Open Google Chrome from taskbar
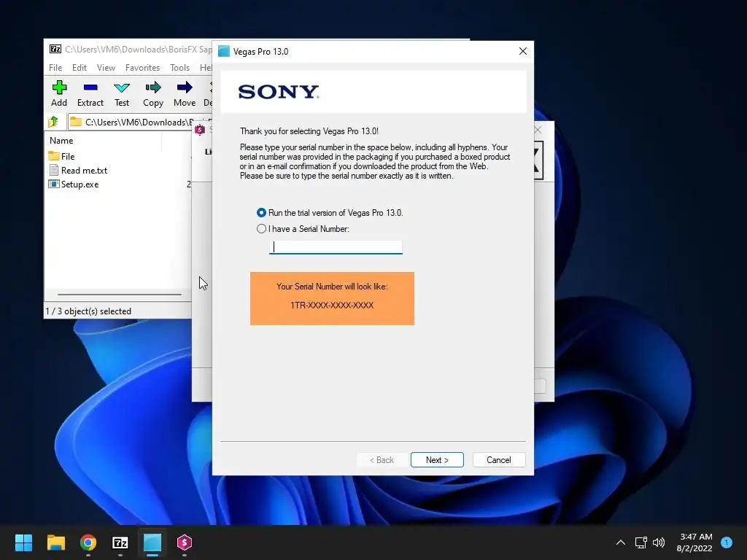Screen dimensions: 747x560 (88, 542)
